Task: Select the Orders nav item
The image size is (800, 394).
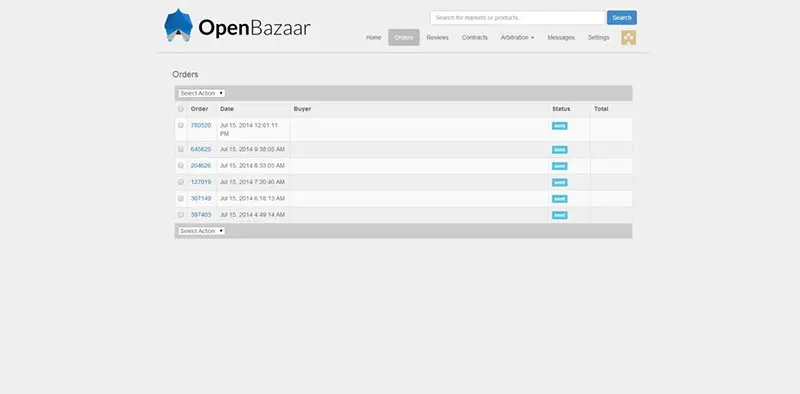Action: (x=404, y=38)
